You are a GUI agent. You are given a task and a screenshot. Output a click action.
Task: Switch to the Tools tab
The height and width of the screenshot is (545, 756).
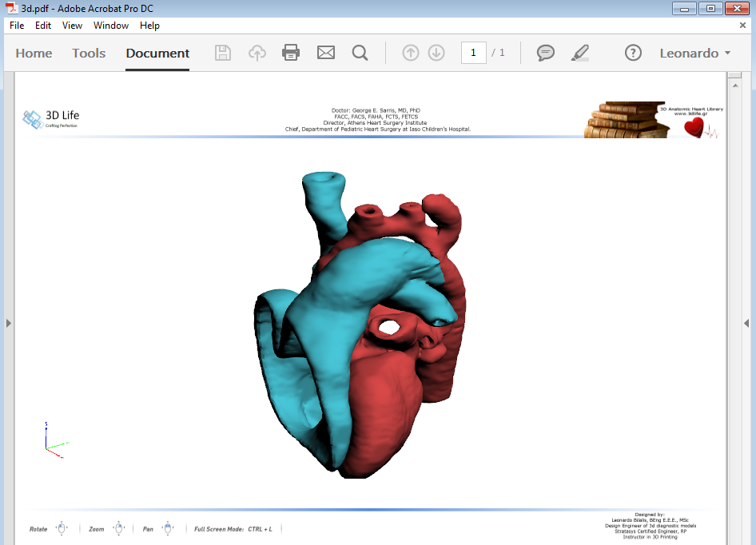click(x=88, y=53)
